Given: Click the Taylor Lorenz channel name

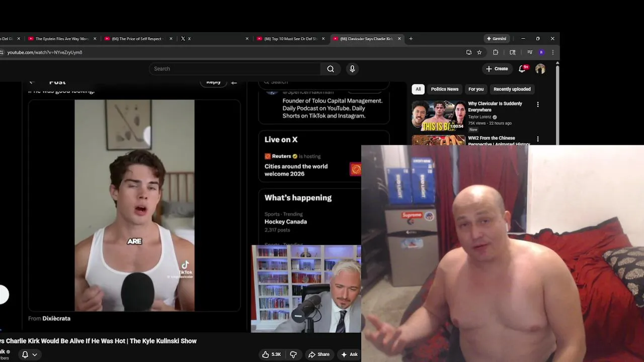Looking at the screenshot, I should [479, 117].
